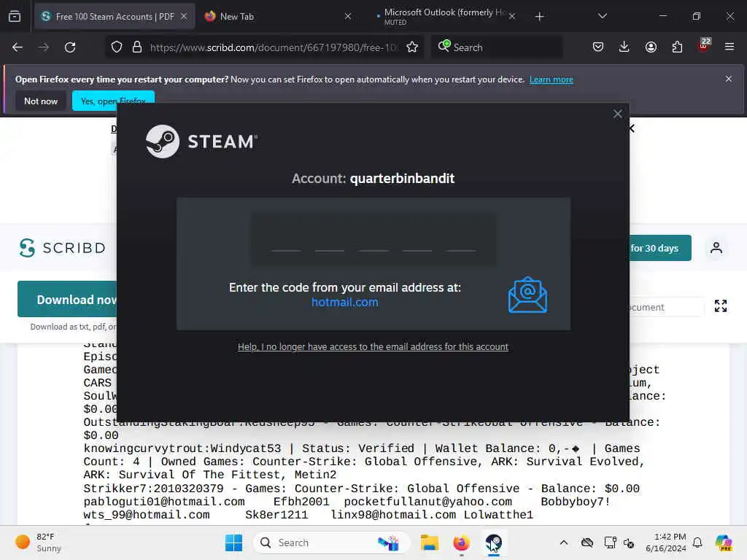
Task: Click Firefox icon in taskbar
Action: [x=461, y=542]
